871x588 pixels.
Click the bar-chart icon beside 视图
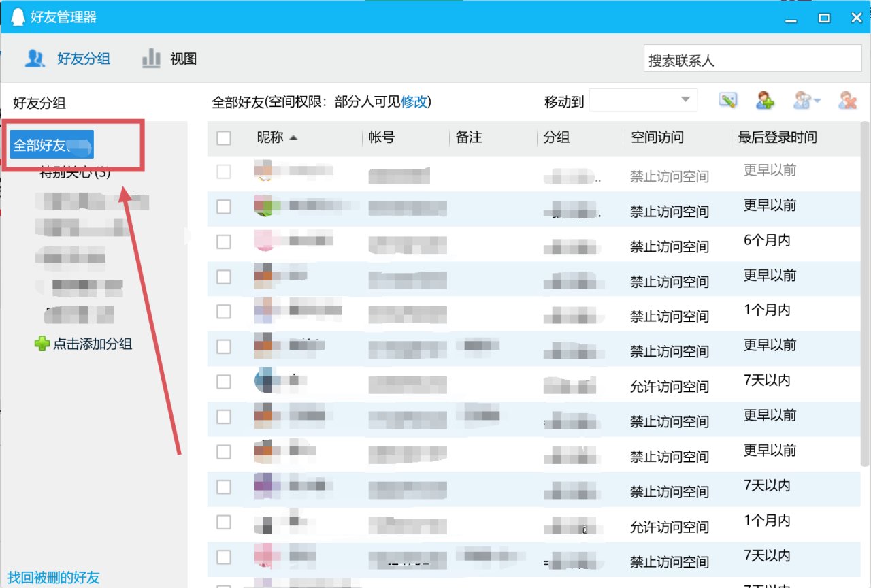pos(150,59)
